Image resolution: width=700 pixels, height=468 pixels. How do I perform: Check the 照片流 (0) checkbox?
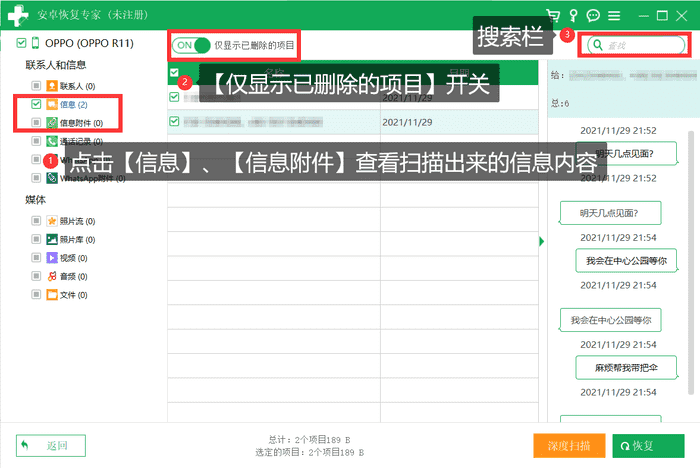click(36, 221)
